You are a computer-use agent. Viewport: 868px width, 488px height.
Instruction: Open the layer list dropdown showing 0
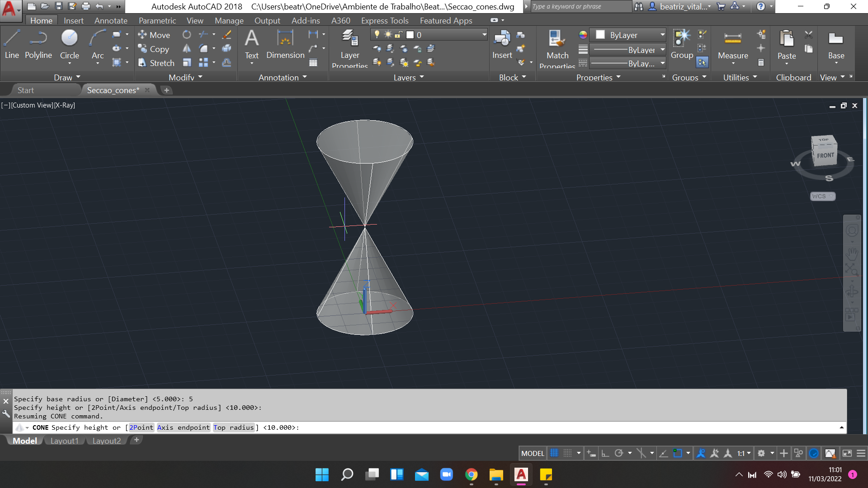[429, 35]
